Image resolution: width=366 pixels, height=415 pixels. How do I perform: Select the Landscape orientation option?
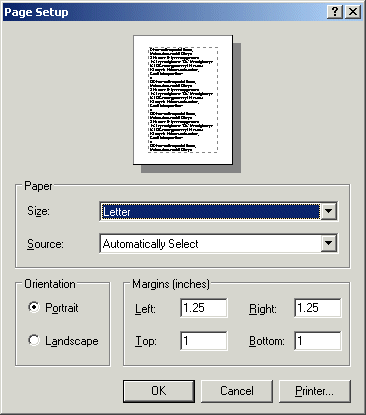click(34, 340)
